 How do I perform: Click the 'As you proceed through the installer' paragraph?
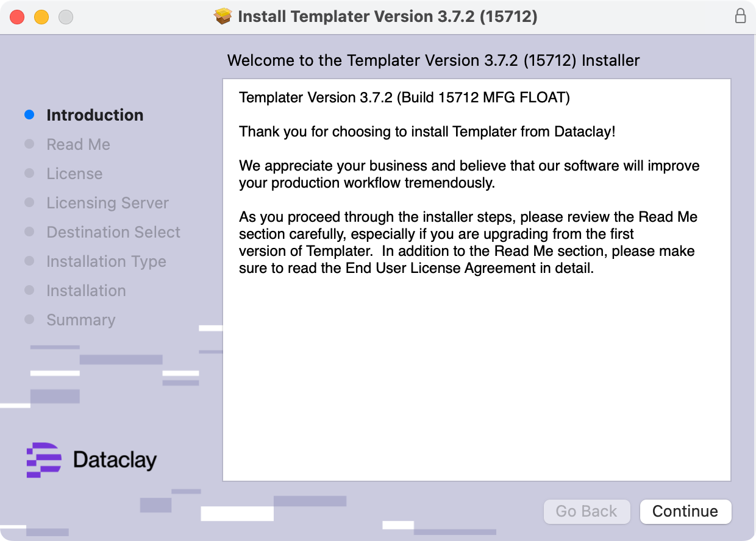pyautogui.click(x=468, y=242)
